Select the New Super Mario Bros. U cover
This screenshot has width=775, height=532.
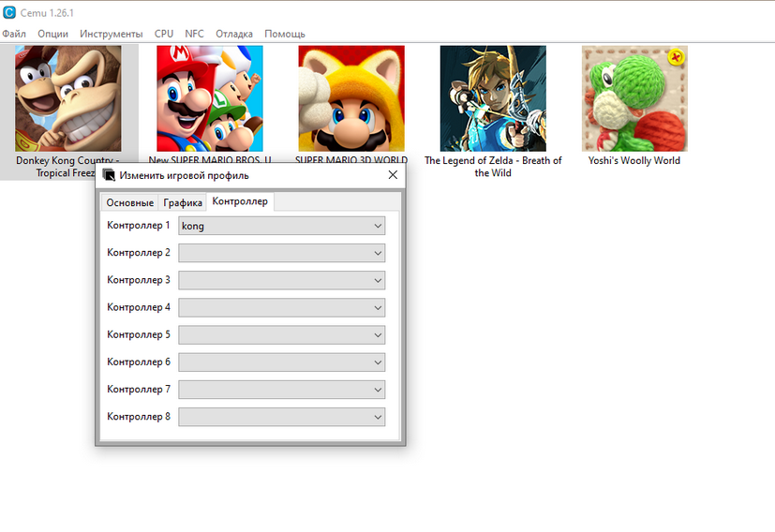(x=210, y=98)
